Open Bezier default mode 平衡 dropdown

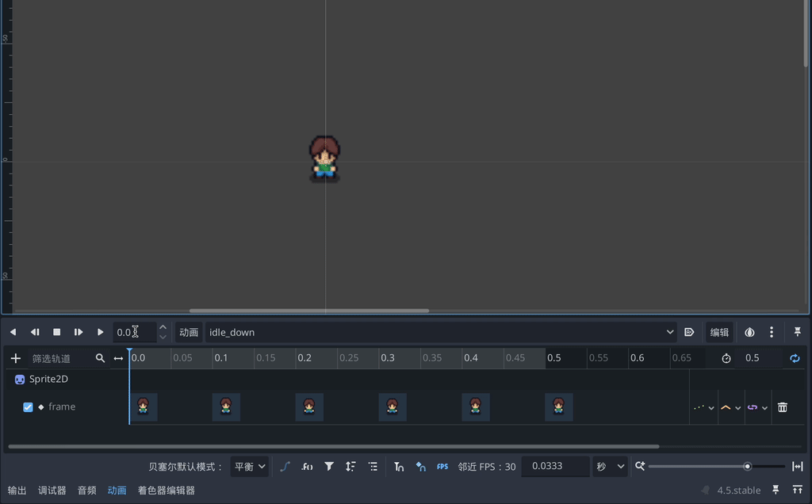point(249,467)
